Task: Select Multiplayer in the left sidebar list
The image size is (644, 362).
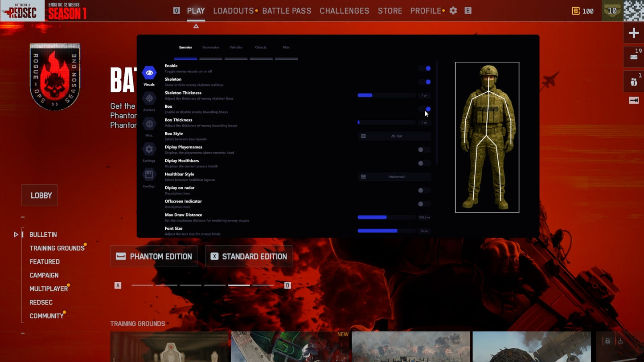Action: click(x=49, y=289)
